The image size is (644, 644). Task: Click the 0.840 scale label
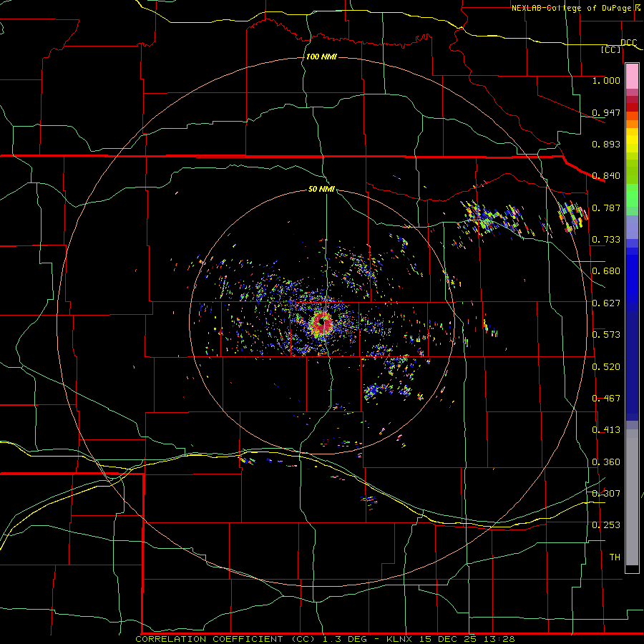tap(606, 176)
